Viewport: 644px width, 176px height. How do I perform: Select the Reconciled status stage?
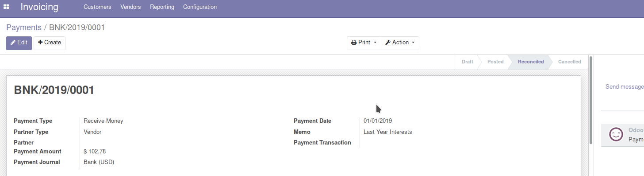(x=531, y=62)
